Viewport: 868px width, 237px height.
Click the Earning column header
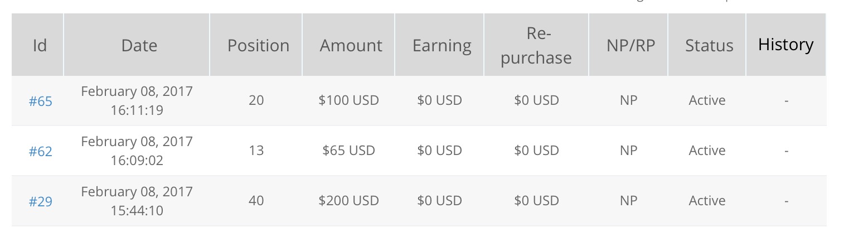coord(442,45)
